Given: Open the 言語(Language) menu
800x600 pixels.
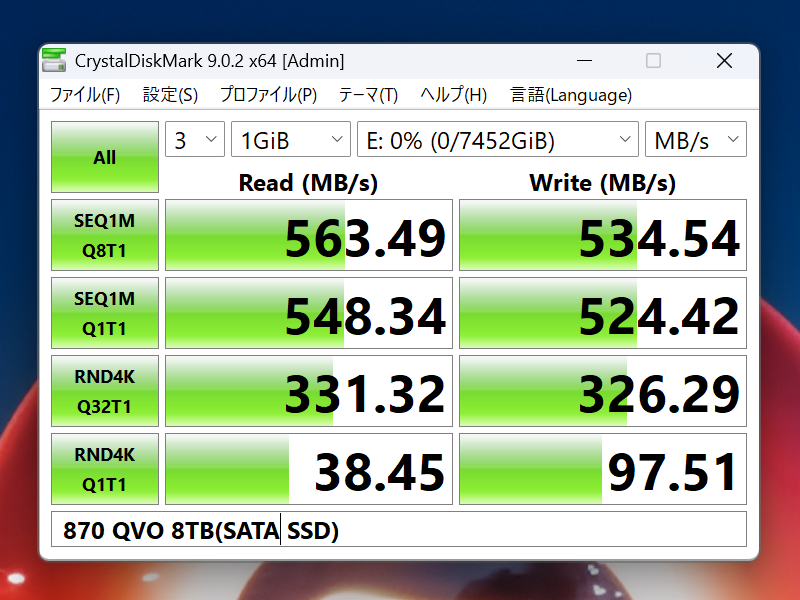Looking at the screenshot, I should (571, 95).
